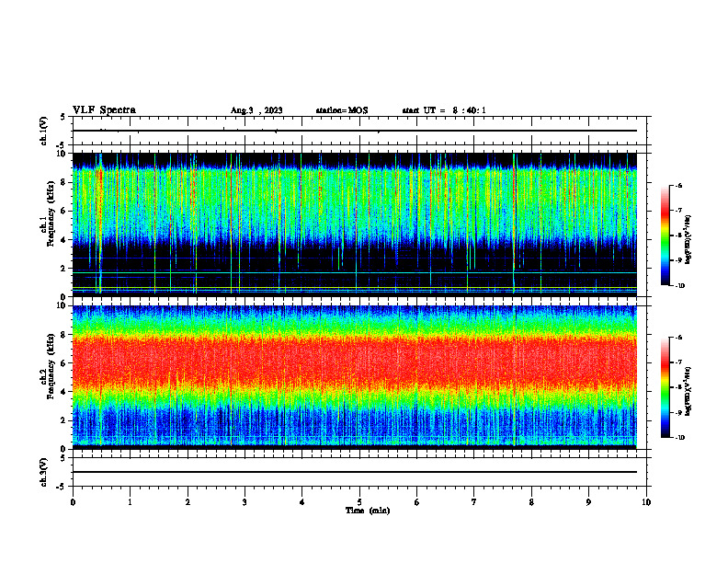
Task: Click the time axis tick label "8"
Action: point(531,502)
